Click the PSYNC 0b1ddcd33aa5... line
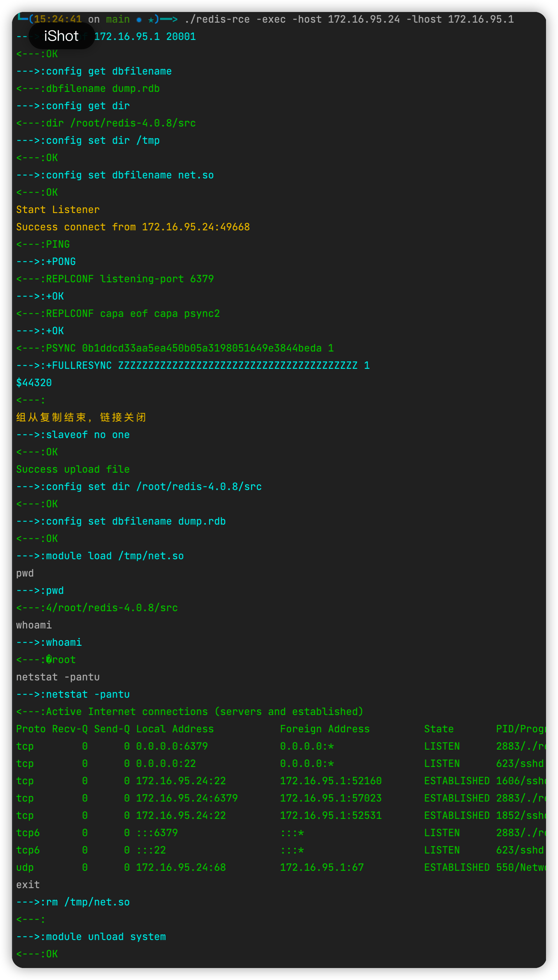The height and width of the screenshot is (980, 558). (175, 348)
